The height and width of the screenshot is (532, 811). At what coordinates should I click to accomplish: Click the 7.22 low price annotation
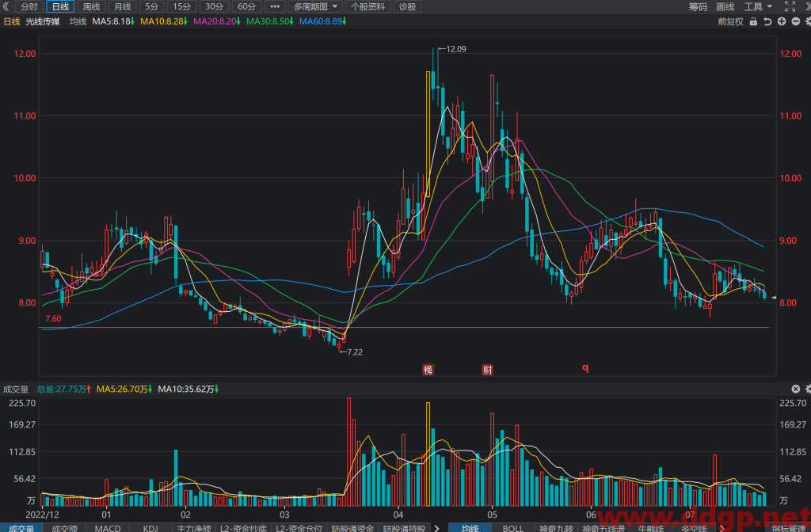click(x=351, y=352)
